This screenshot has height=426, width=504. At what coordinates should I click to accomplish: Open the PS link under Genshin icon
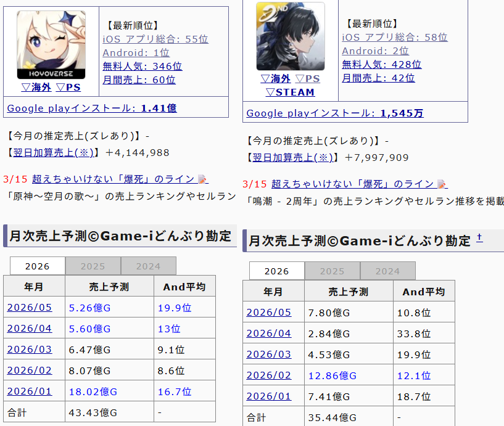click(x=68, y=88)
